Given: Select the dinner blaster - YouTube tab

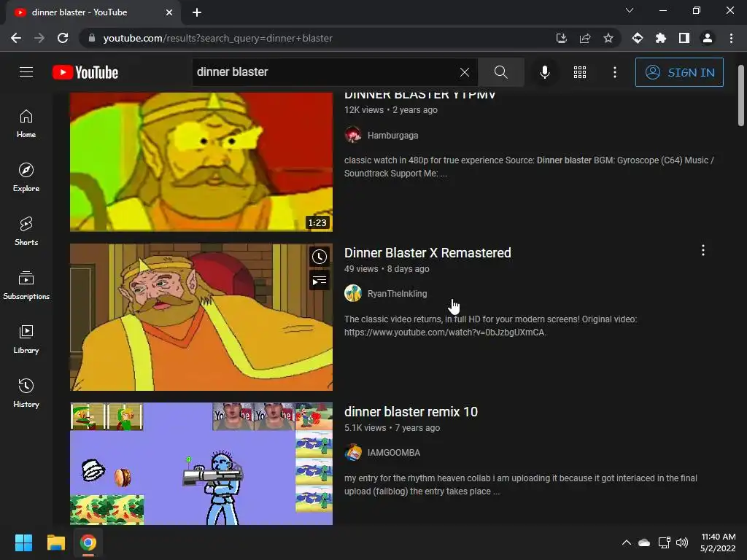Looking at the screenshot, I should pyautogui.click(x=93, y=12).
